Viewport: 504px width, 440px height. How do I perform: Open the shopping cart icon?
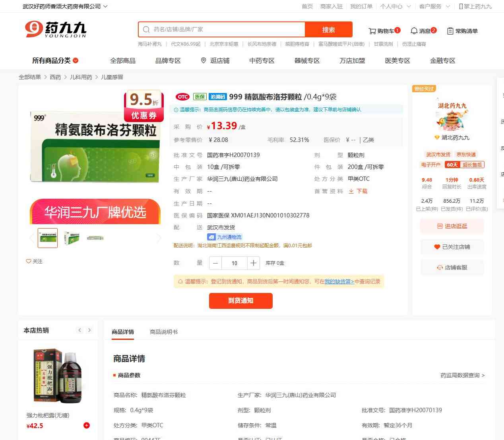(x=372, y=31)
